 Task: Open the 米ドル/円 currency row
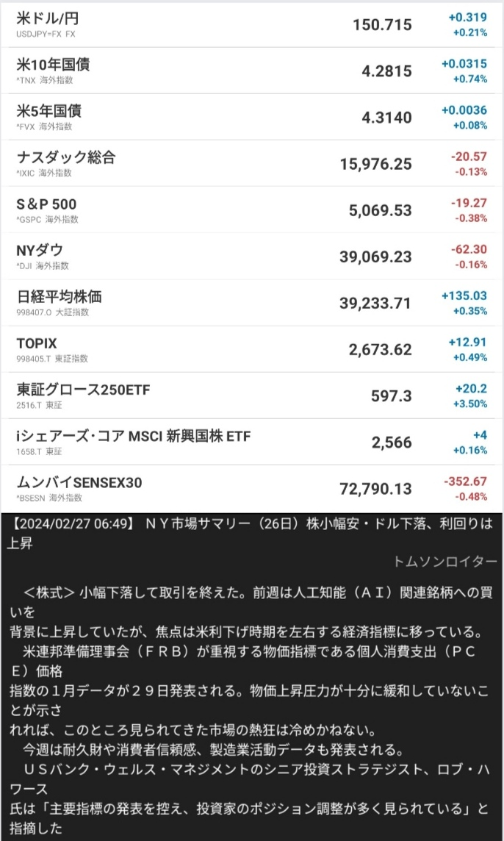pos(47,18)
